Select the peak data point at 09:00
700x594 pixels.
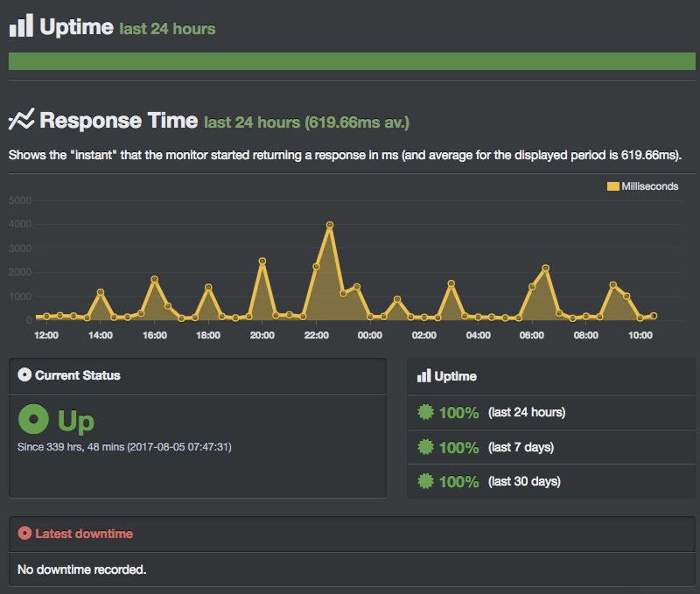tap(613, 285)
